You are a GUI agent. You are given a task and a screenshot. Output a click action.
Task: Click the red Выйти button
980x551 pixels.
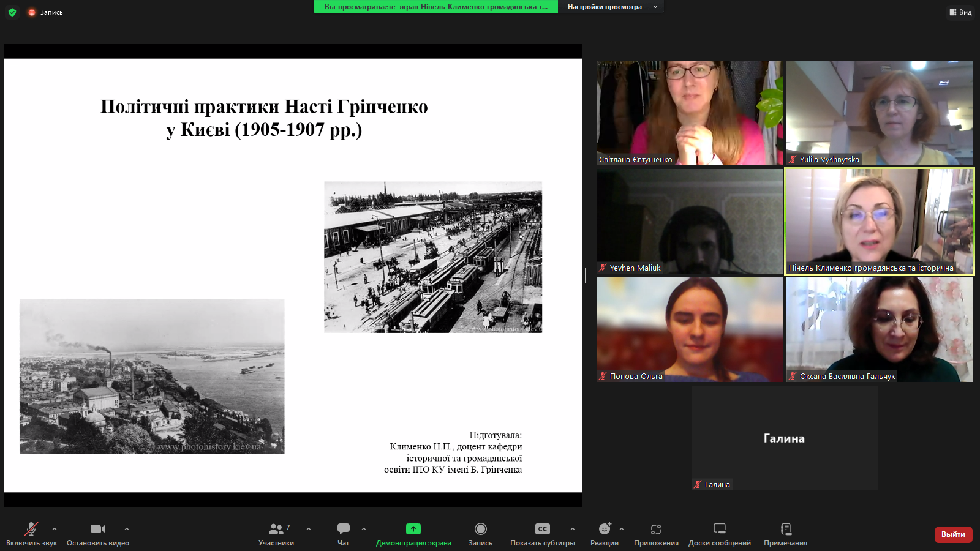pos(953,534)
